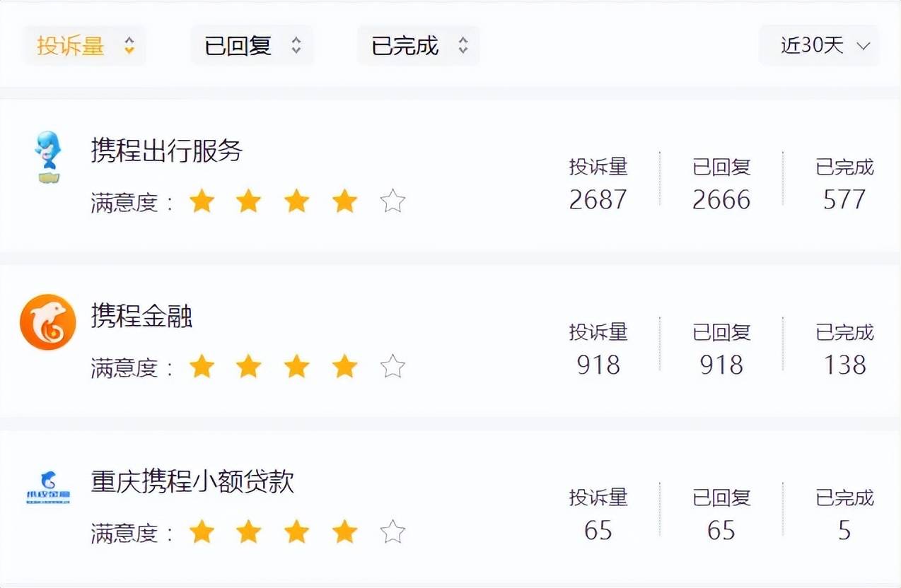Toggle sorting by 已回复

(x=238, y=46)
